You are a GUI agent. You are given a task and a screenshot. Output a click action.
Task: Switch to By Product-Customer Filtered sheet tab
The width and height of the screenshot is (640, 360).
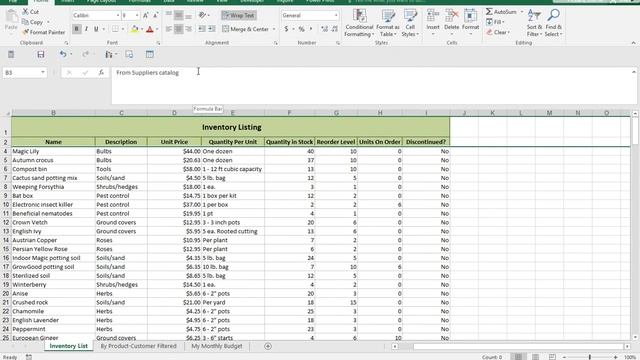tap(138, 346)
